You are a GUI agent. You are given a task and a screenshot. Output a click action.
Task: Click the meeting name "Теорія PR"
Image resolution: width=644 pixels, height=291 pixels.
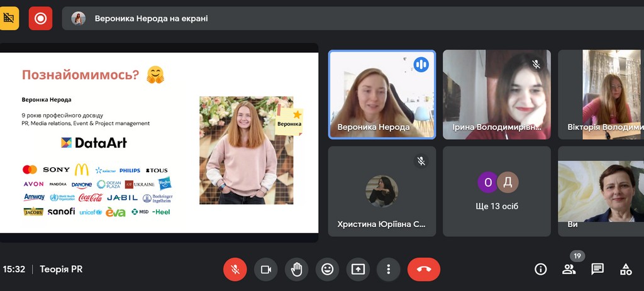61,269
